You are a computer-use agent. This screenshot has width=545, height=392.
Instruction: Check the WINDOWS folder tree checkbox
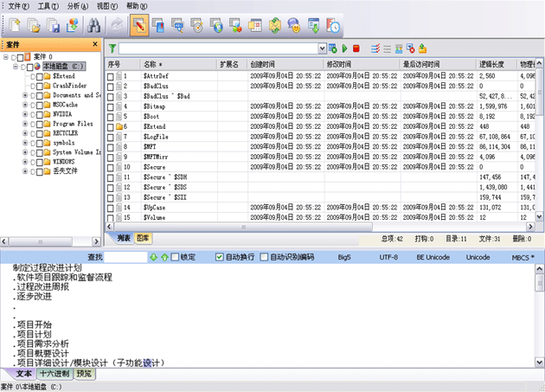tap(40, 163)
